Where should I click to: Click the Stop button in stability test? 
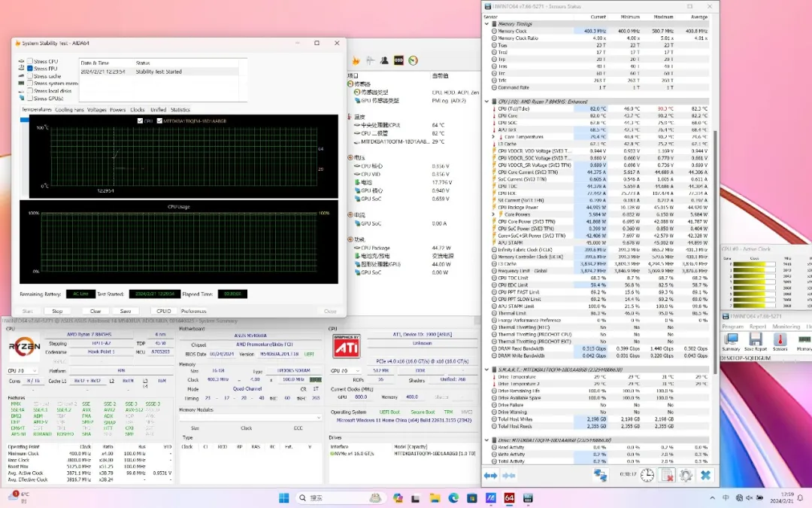click(x=57, y=311)
